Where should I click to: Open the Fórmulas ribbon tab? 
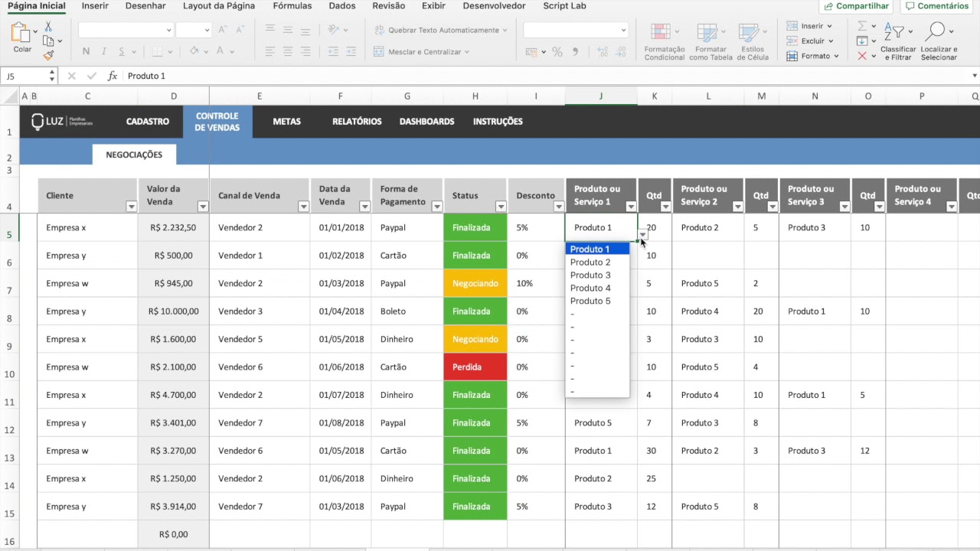click(x=292, y=6)
